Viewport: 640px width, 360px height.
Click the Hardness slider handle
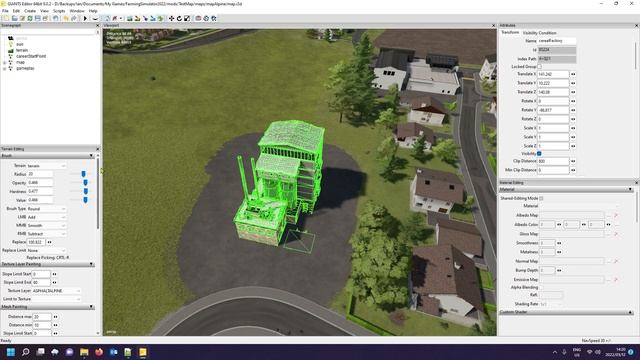(86, 191)
